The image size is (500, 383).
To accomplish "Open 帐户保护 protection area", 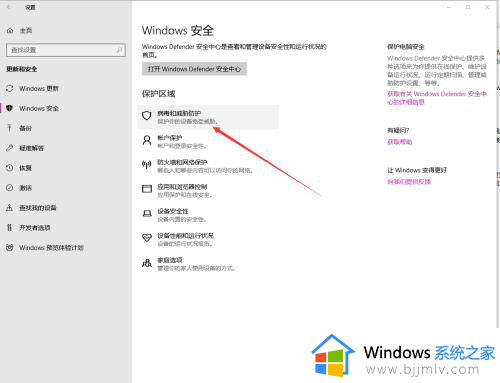I will click(x=182, y=141).
